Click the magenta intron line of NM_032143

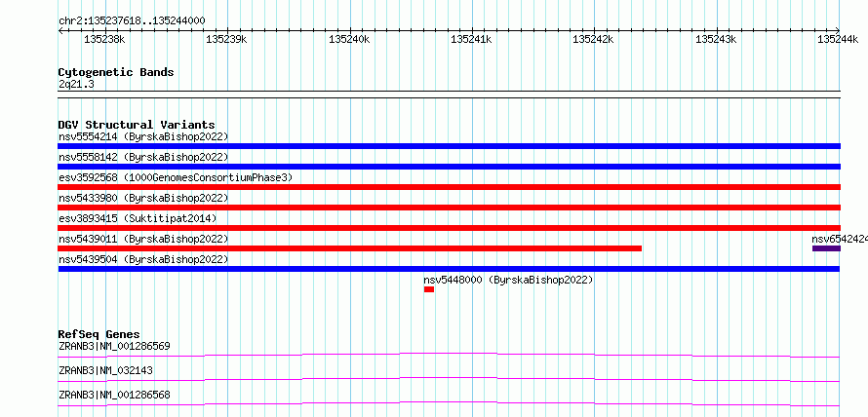click(449, 378)
